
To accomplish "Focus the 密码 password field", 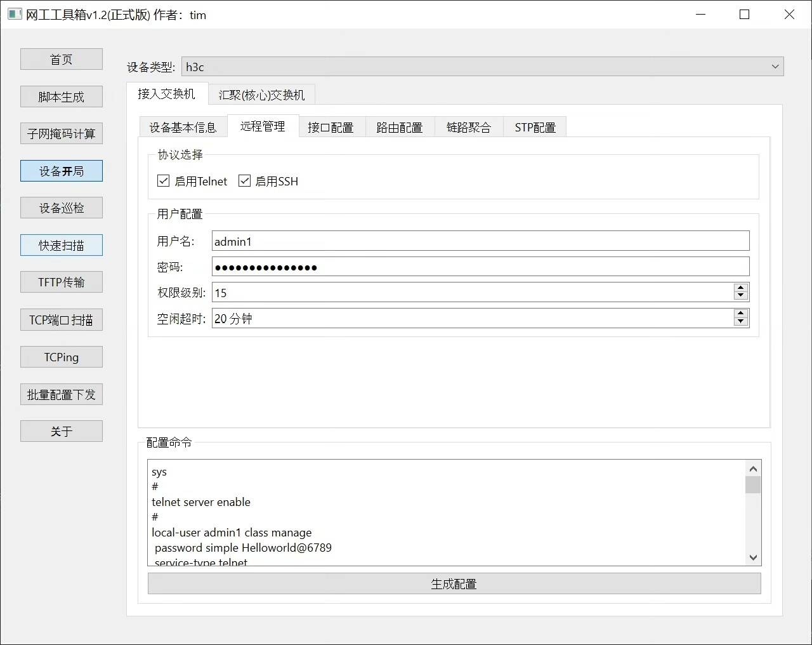I will coord(480,267).
